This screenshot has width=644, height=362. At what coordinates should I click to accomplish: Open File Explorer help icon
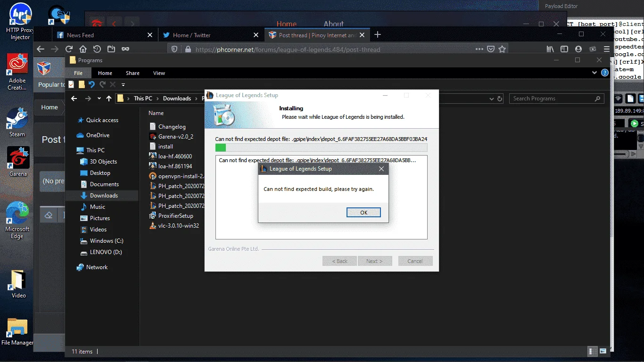(604, 73)
